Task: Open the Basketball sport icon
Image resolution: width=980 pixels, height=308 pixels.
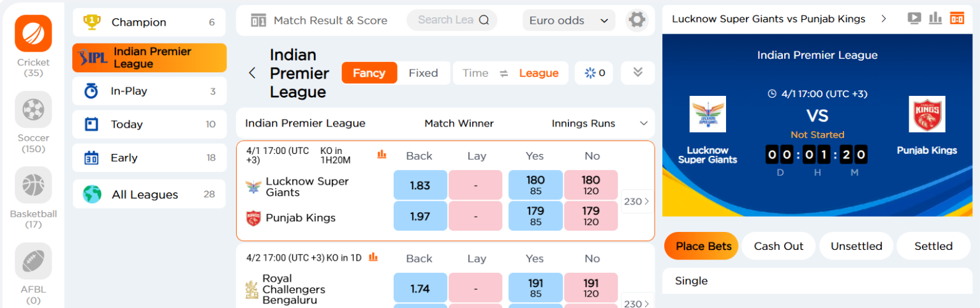Action: click(x=33, y=185)
